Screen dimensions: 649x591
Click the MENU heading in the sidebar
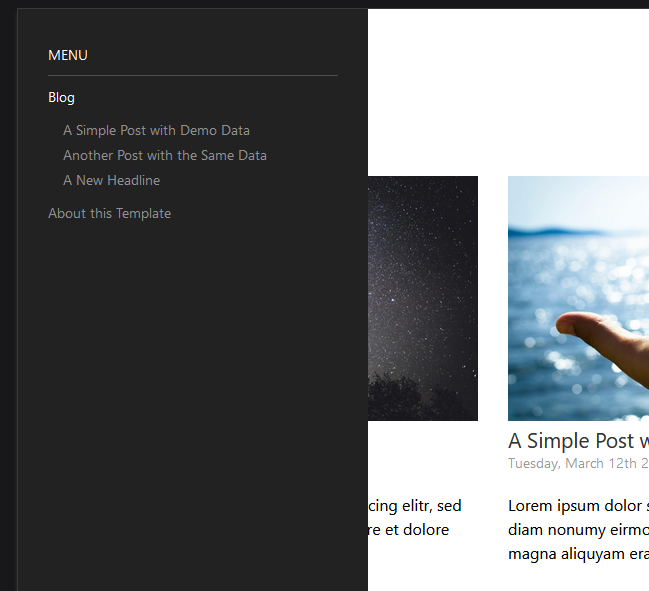coord(68,55)
